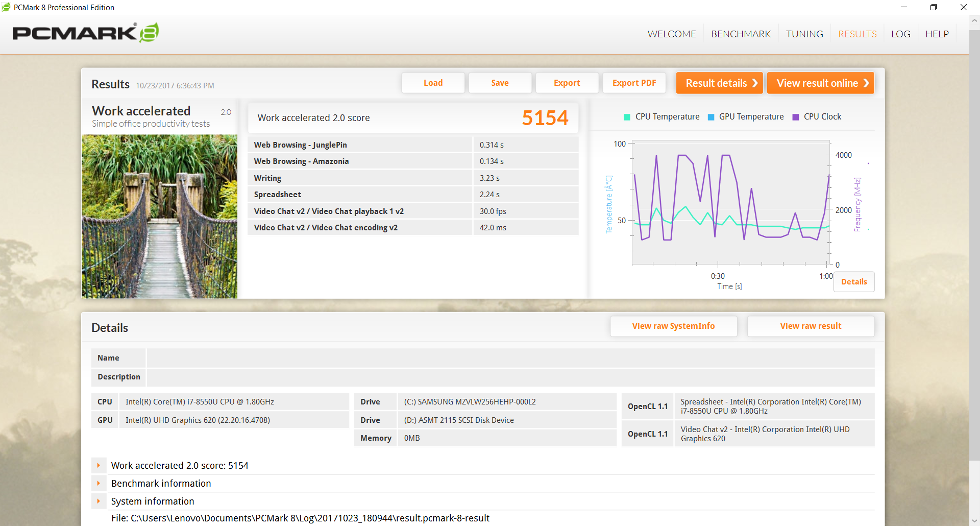The width and height of the screenshot is (980, 526).
Task: Click the PCMark 8 logo
Action: pyautogui.click(x=86, y=33)
